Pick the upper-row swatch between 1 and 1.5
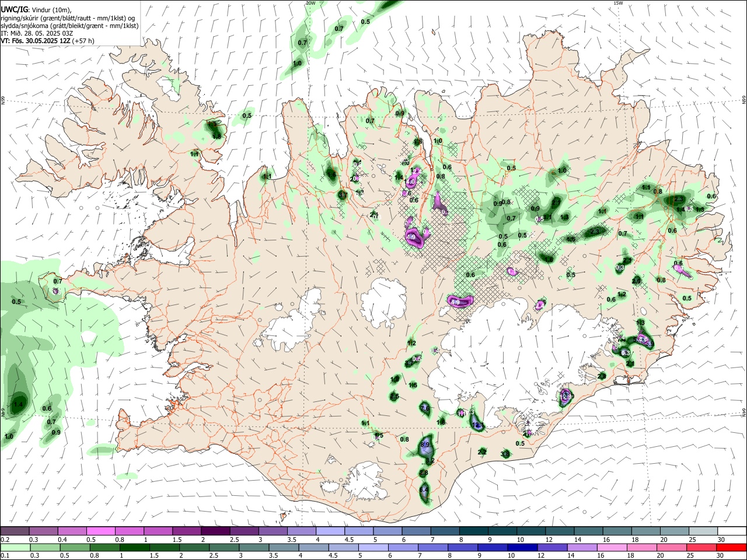Screen dimensions: 747x560 pos(158,531)
